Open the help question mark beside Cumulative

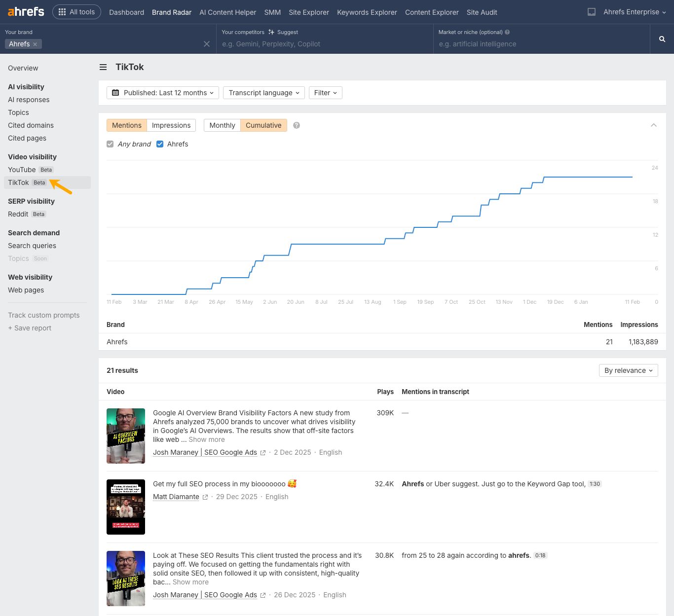(x=296, y=125)
